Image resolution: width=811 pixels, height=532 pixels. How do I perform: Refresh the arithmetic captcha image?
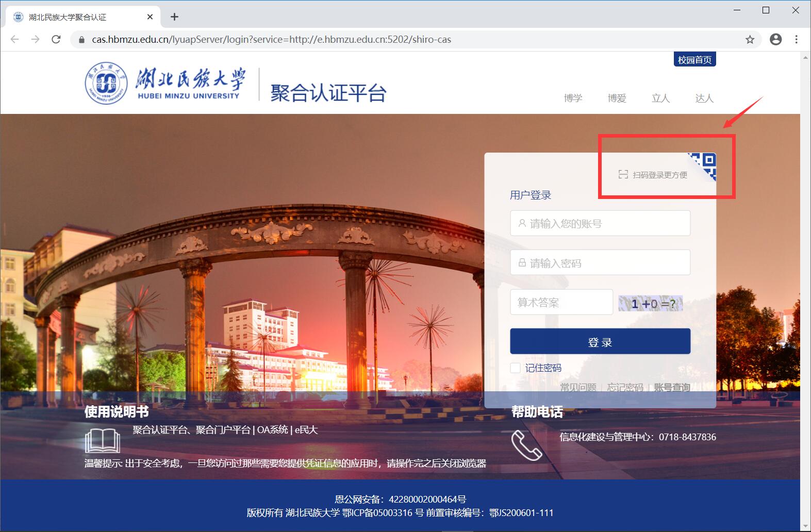650,304
